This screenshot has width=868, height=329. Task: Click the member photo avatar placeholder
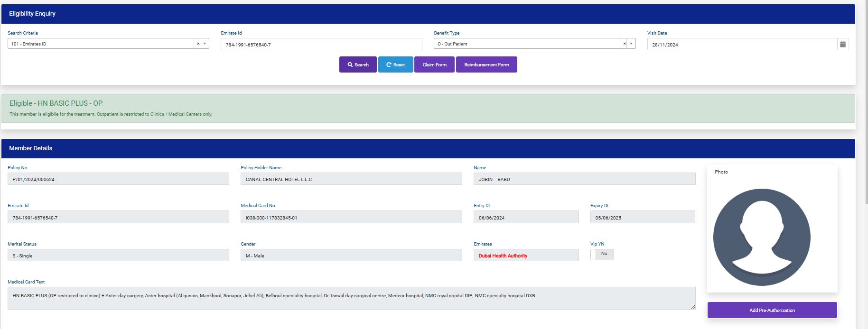(762, 237)
